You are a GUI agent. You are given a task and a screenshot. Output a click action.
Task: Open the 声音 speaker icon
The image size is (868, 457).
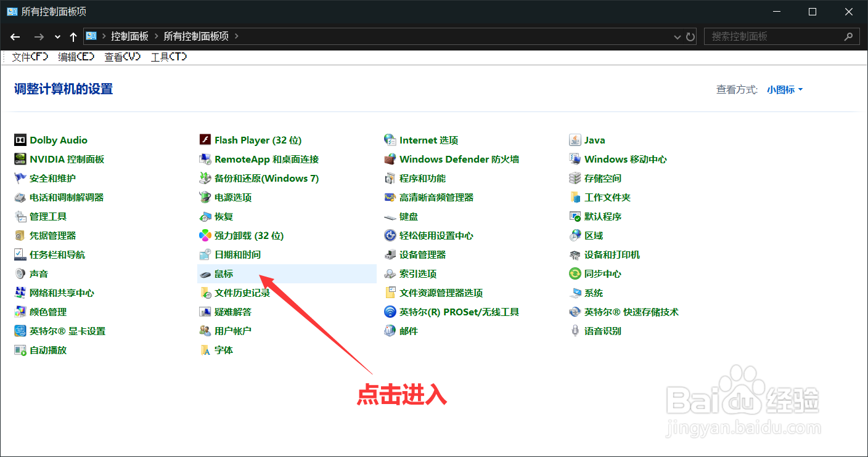pos(20,273)
